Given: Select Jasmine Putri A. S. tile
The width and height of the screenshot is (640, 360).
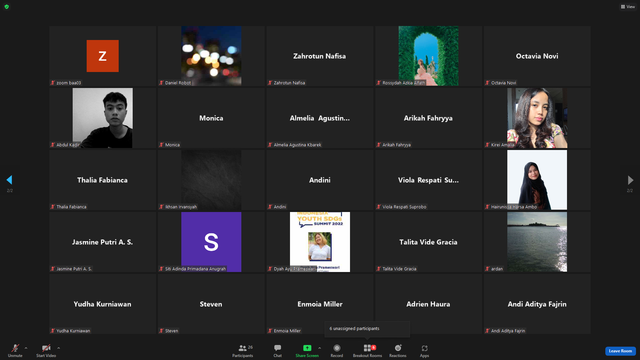Looking at the screenshot, I should pyautogui.click(x=102, y=242).
